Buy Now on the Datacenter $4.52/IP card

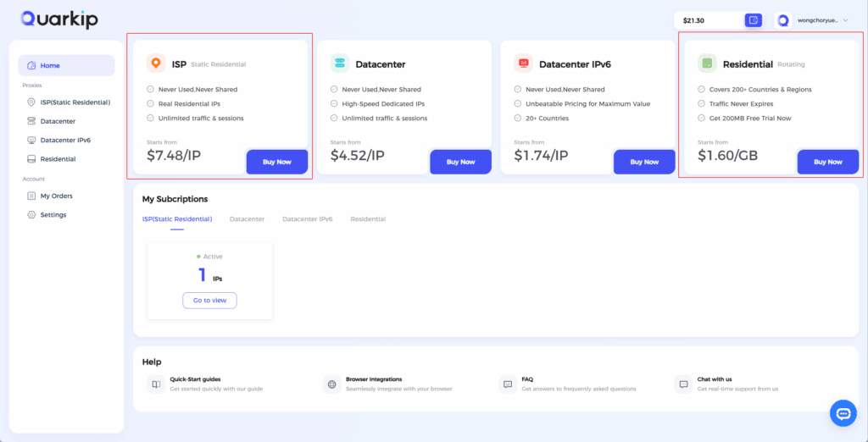[x=460, y=162]
